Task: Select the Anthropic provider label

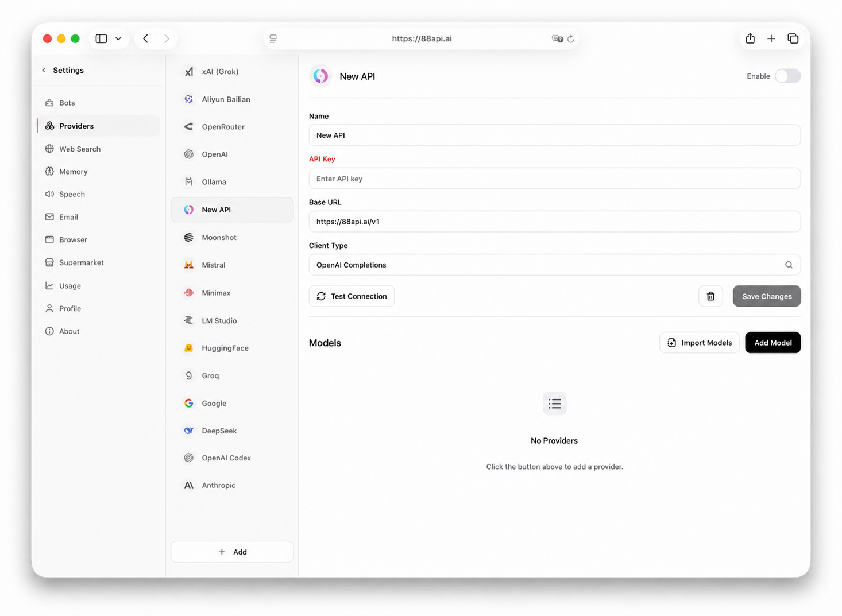Action: 218,486
